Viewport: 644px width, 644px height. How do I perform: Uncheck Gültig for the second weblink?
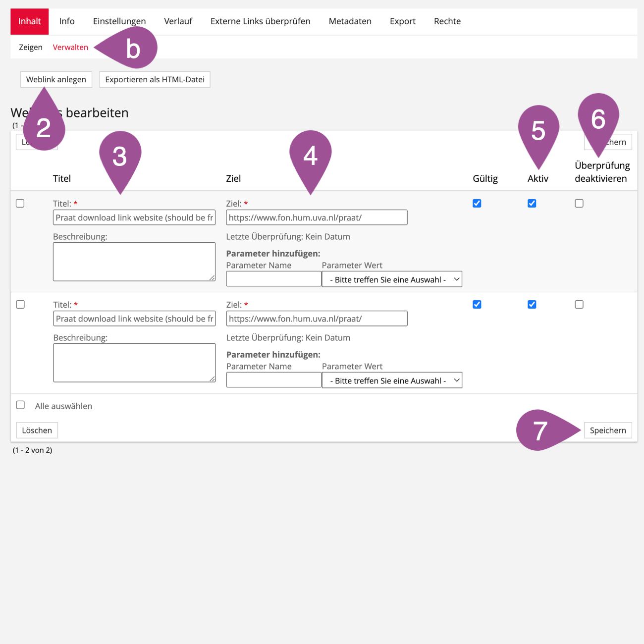coord(477,305)
